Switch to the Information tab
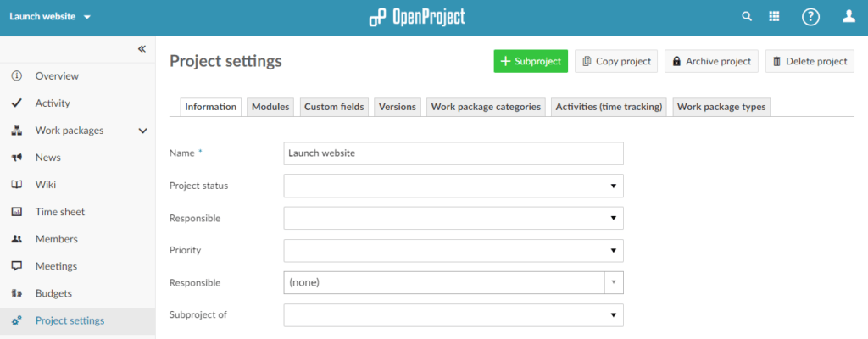Viewport: 868px width, 339px height. coord(211,107)
